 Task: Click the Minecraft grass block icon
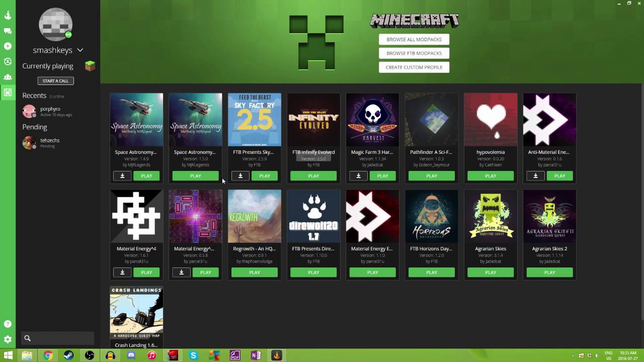coord(90,66)
